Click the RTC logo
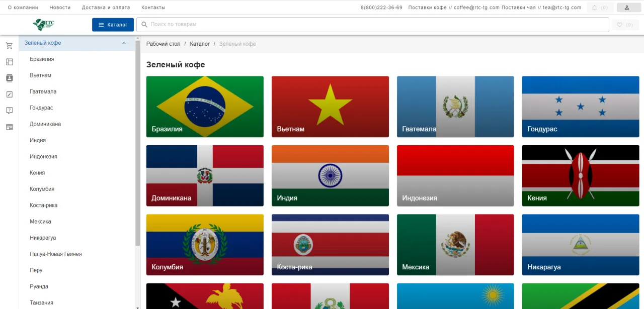The width and height of the screenshot is (644, 309). pos(44,24)
